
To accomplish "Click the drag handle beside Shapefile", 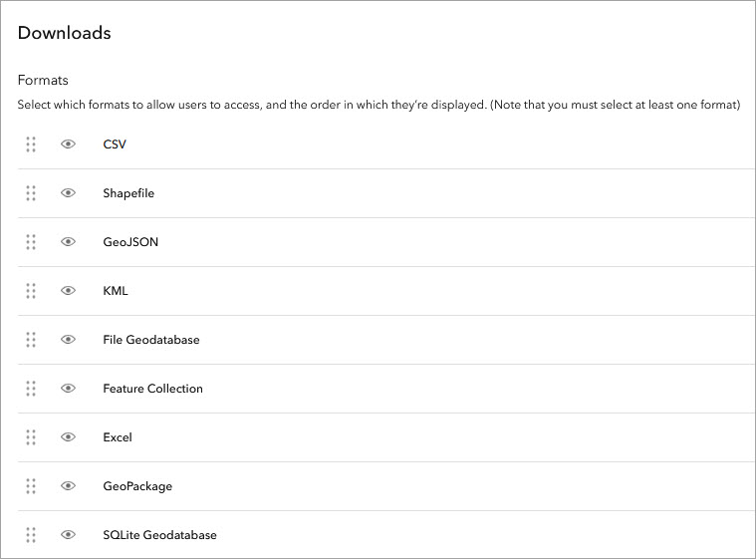I will 31,193.
